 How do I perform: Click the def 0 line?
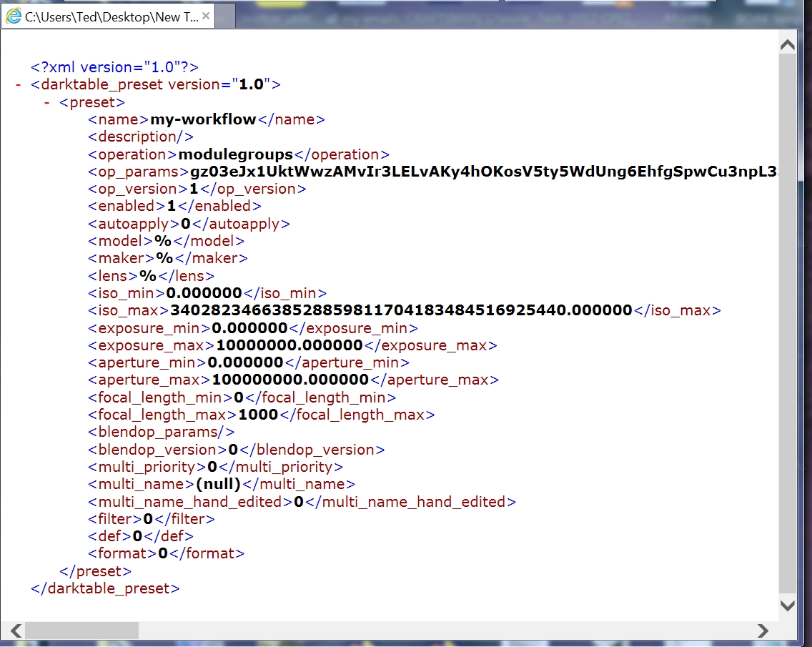click(x=140, y=536)
